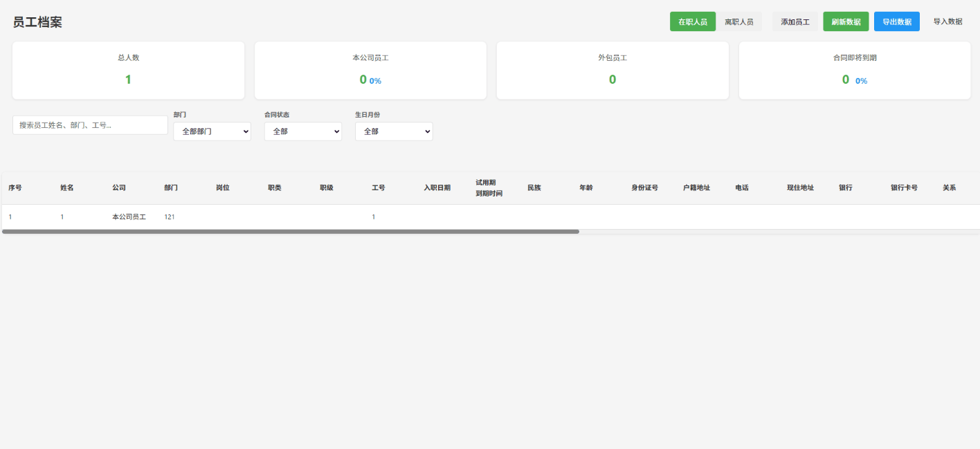Screen dimensions: 980x449
Task: Open the 合同状态 contract status dropdown
Action: (x=302, y=131)
